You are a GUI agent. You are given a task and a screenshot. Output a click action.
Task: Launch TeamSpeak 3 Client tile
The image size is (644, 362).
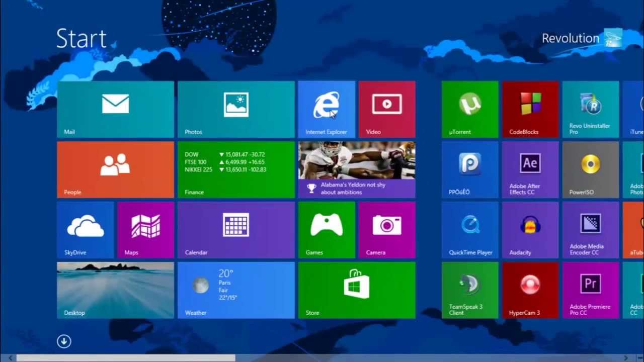[470, 290]
